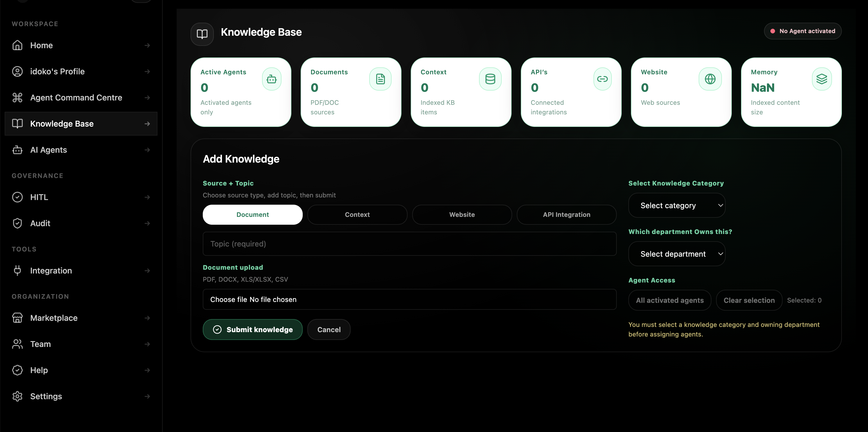Click Submit knowledge button

(253, 330)
